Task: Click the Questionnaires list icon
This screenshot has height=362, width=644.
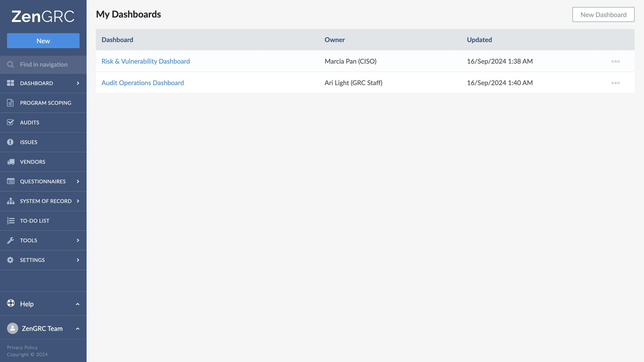Action: [11, 181]
